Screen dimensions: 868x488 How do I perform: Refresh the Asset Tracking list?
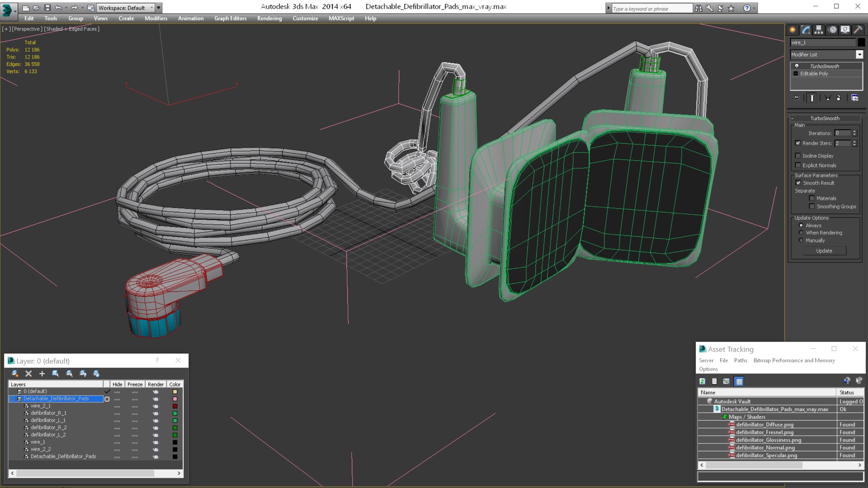pos(702,381)
